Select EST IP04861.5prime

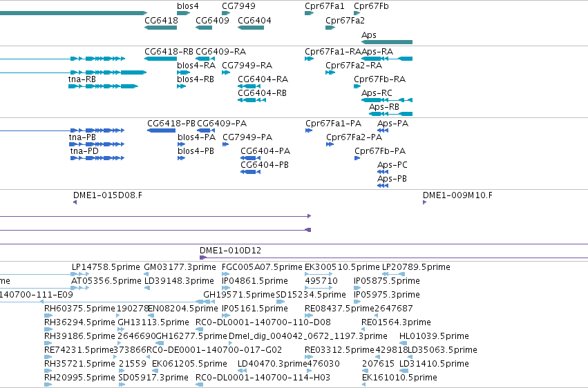(x=255, y=281)
